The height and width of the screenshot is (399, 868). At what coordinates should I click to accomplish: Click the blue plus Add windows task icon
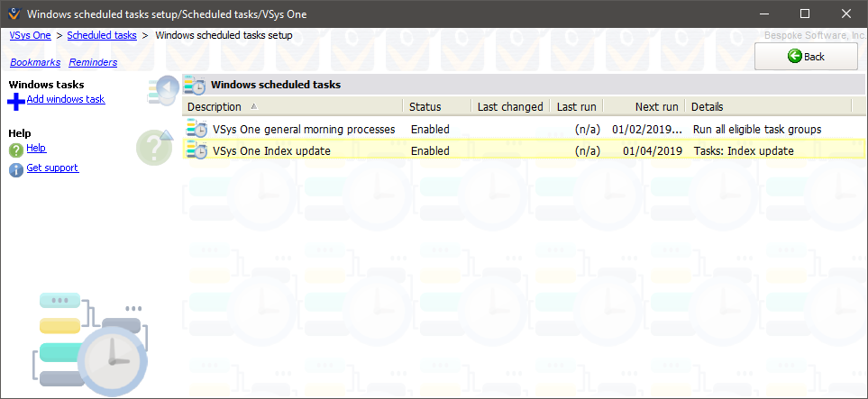(16, 101)
